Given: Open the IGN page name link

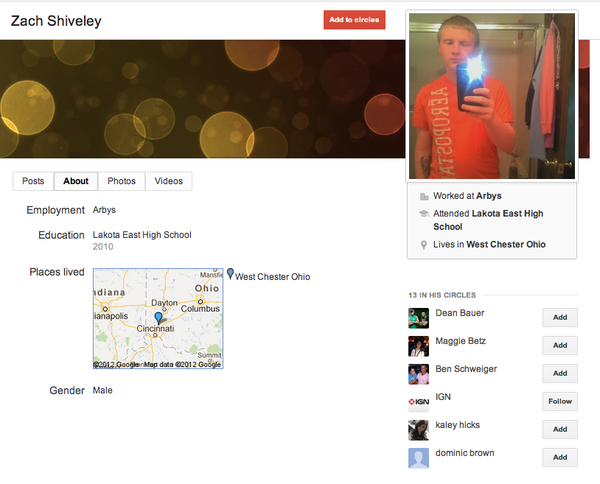Looking at the screenshot, I should [x=443, y=397].
